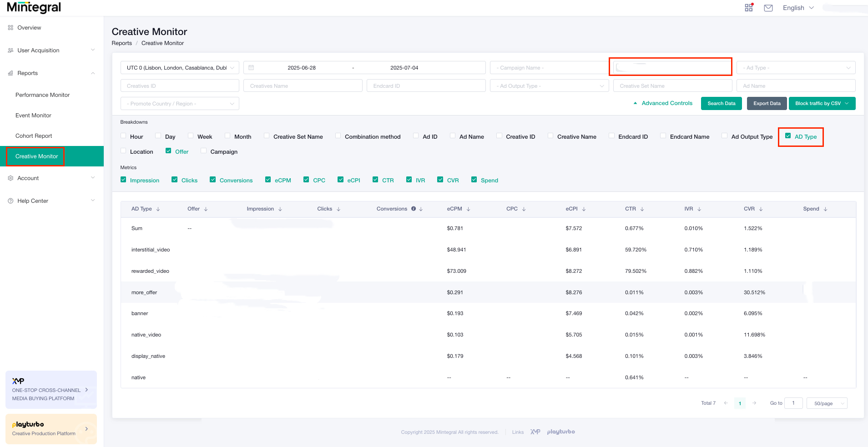Disable the Offer breakdown checkbox

168,151
